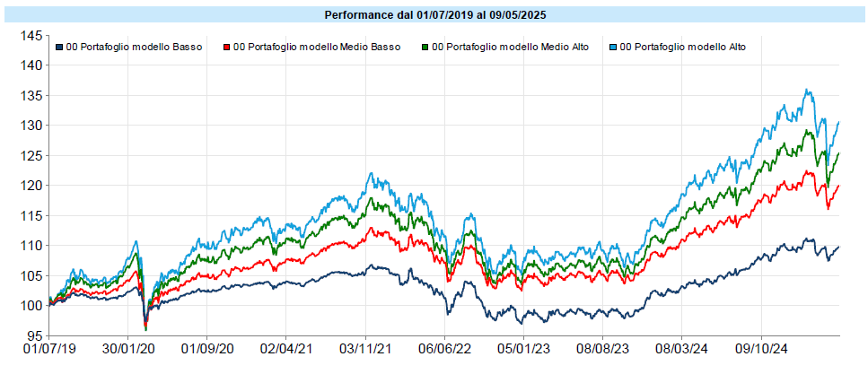The width and height of the screenshot is (868, 374).
Task: Click the green Medio Alto legend swatch
Action: [x=424, y=48]
